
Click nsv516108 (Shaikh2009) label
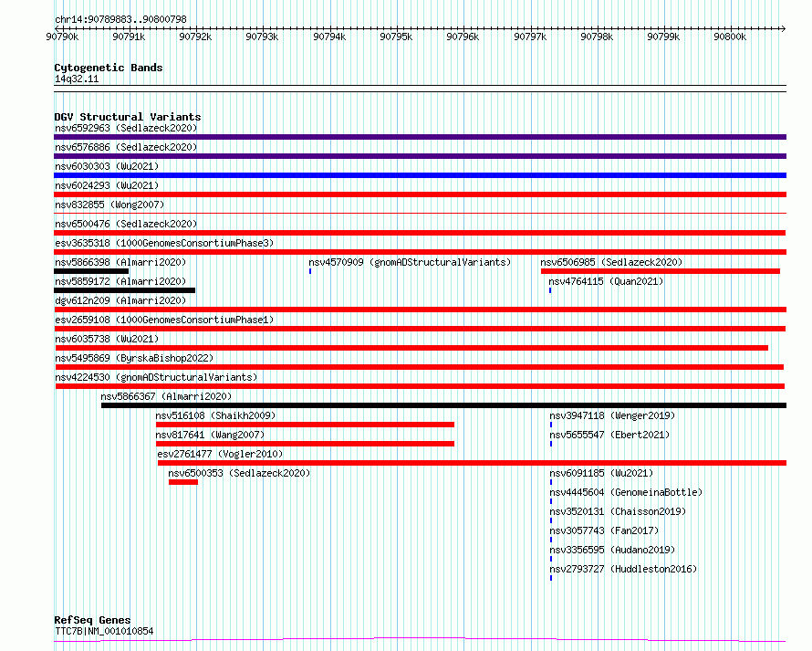[215, 415]
